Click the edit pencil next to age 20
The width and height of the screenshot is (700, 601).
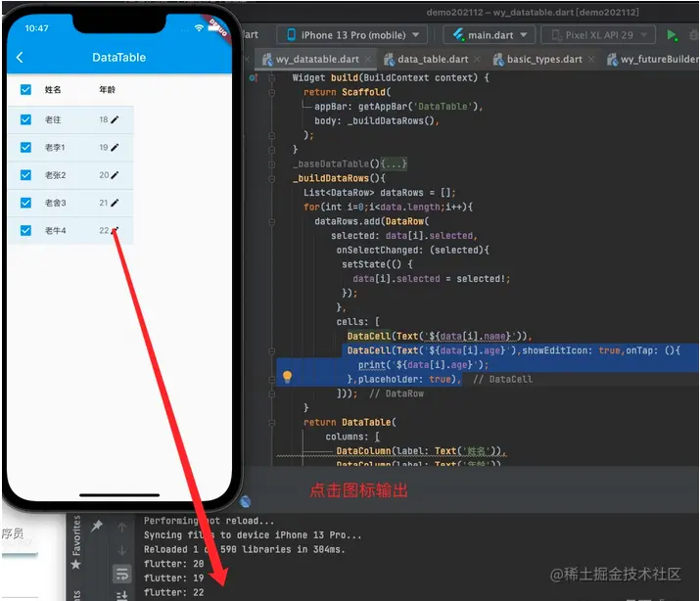click(115, 175)
